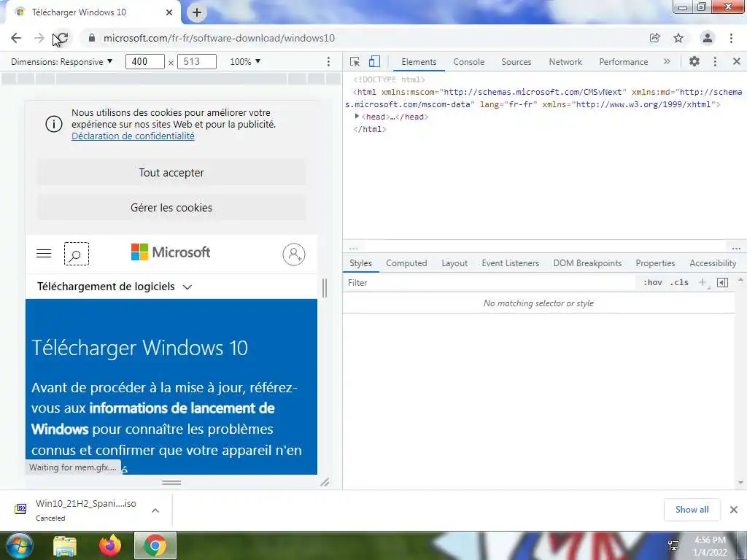The width and height of the screenshot is (747, 560).
Task: Expand the head element node
Action: 356,116
